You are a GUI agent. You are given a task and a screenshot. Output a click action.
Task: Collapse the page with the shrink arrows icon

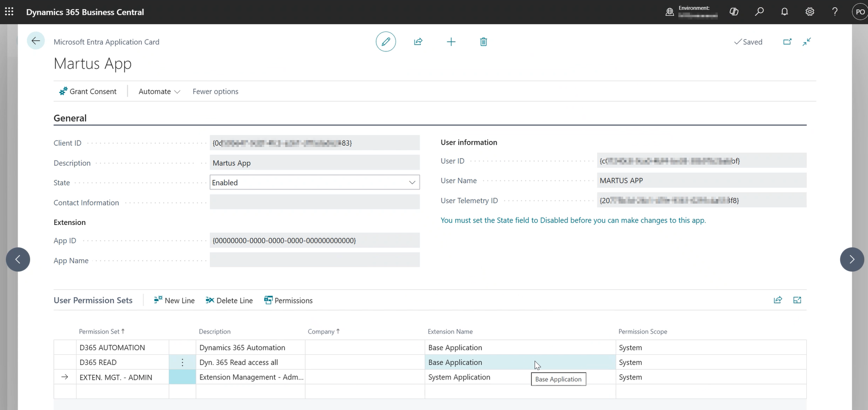[807, 42]
